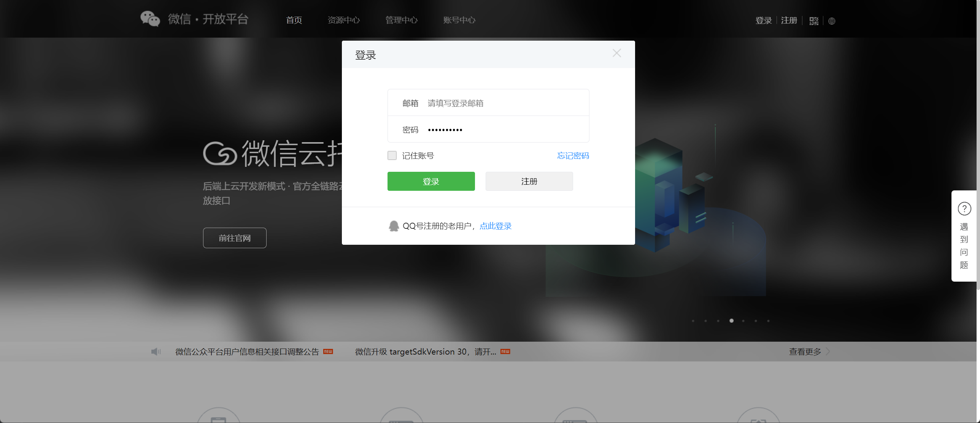Follow the 点此登录 link
This screenshot has width=980, height=423.
coord(496,226)
